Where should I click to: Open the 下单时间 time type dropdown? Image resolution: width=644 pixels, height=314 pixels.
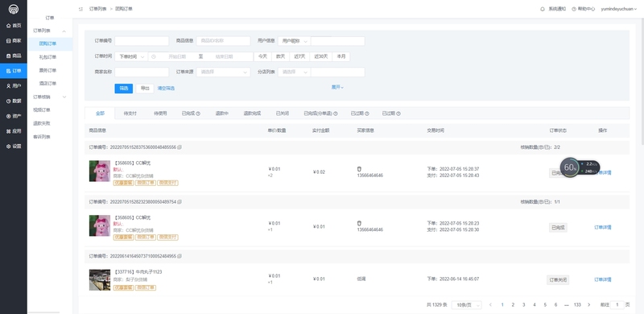pos(131,56)
